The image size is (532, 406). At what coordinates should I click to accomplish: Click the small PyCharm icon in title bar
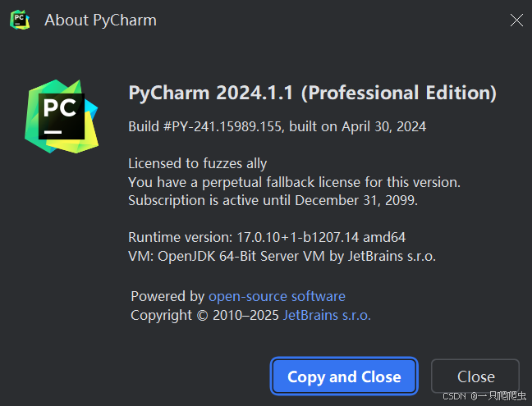tap(20, 20)
